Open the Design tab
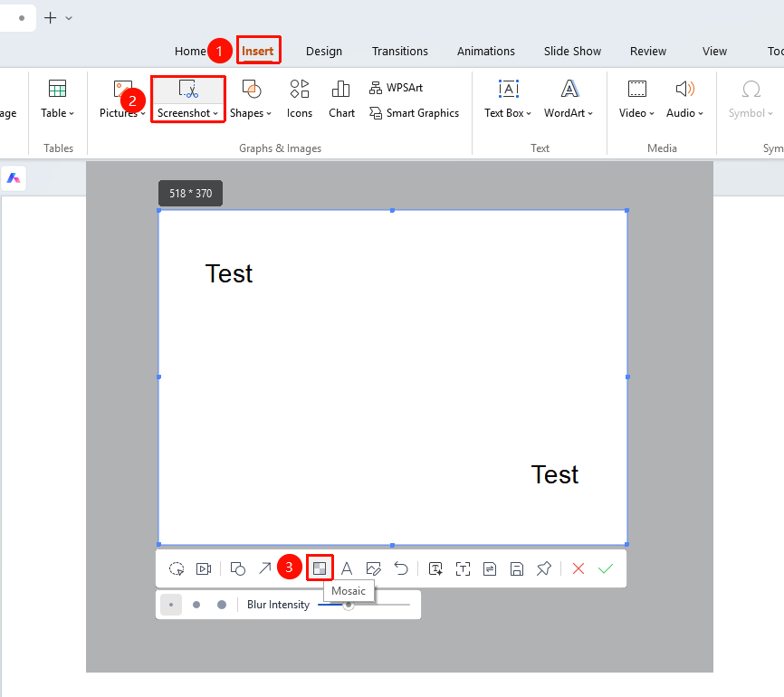 coord(324,51)
